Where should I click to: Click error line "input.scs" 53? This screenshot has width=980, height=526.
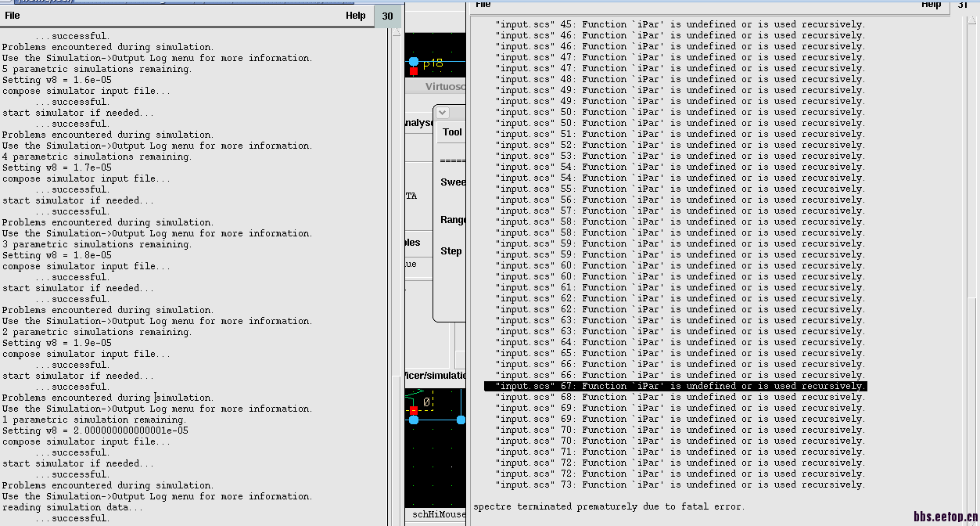[x=680, y=156]
